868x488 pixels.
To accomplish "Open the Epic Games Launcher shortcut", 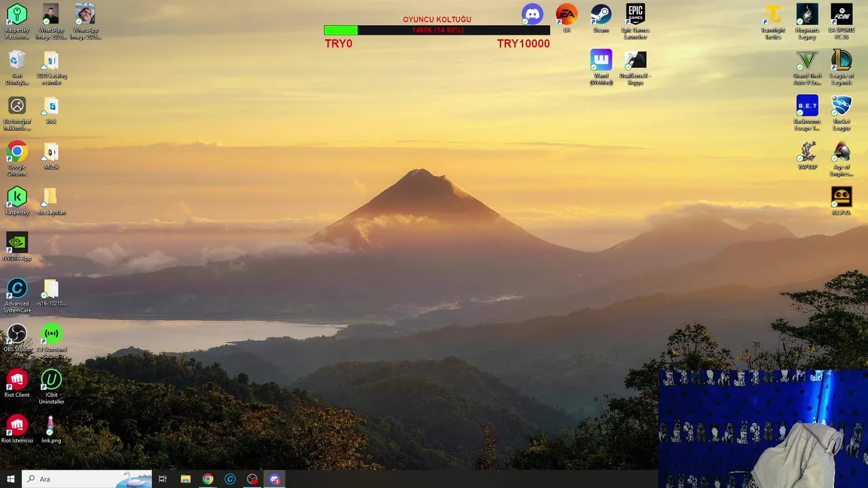I will coord(635,21).
